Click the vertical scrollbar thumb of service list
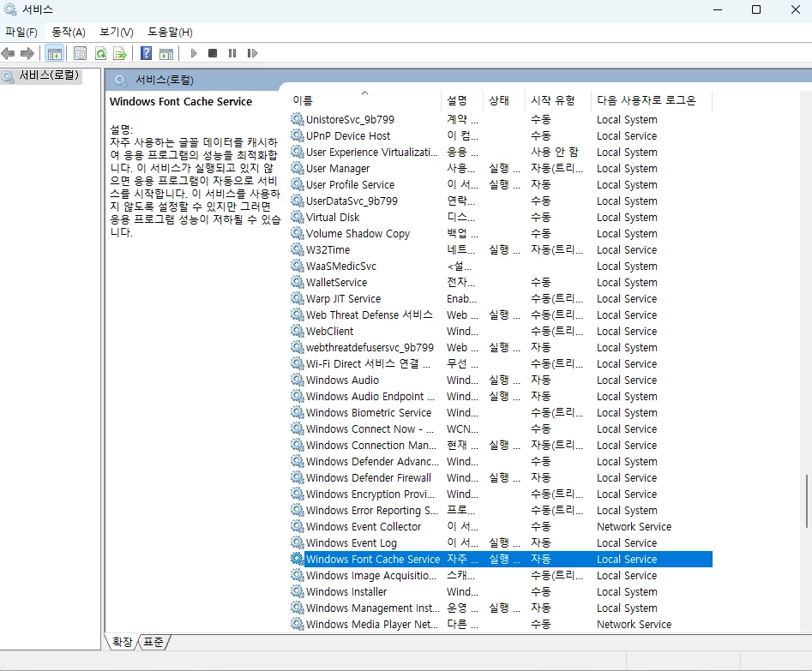 click(806, 501)
